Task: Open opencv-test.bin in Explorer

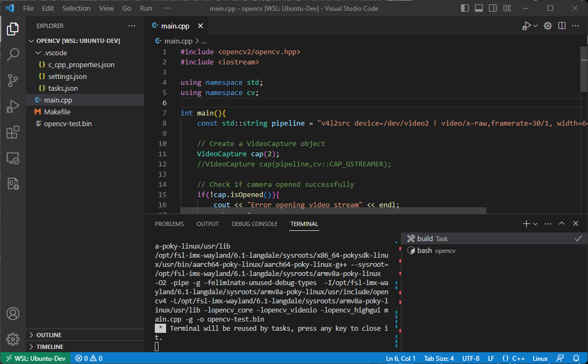Action: (85, 123)
